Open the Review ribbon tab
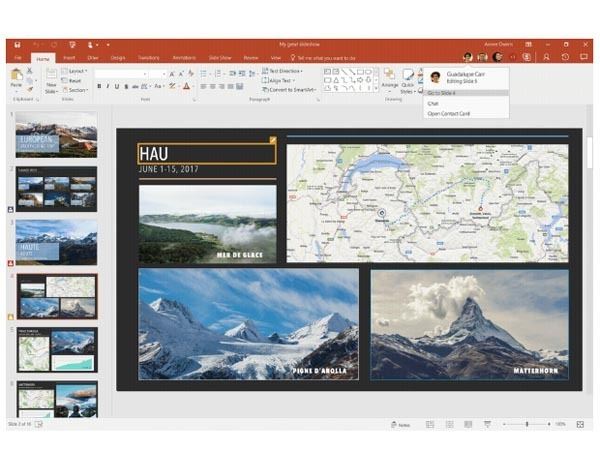The image size is (600, 450). [251, 58]
